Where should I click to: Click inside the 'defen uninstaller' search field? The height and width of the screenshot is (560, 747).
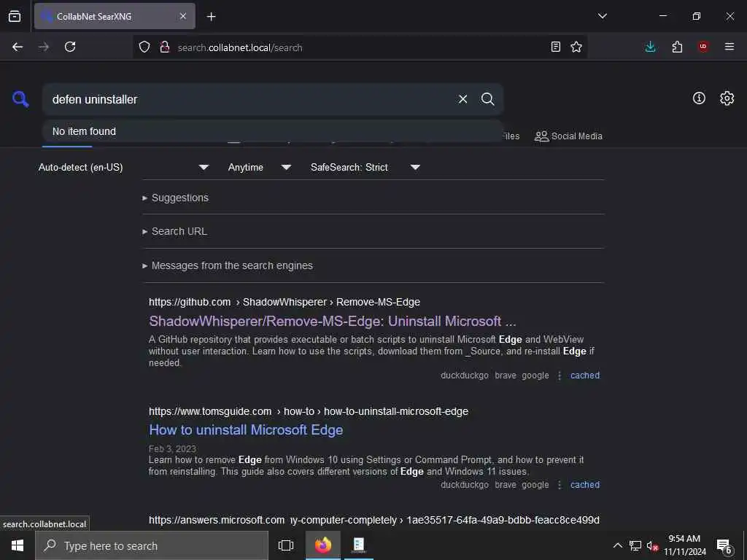(x=248, y=99)
